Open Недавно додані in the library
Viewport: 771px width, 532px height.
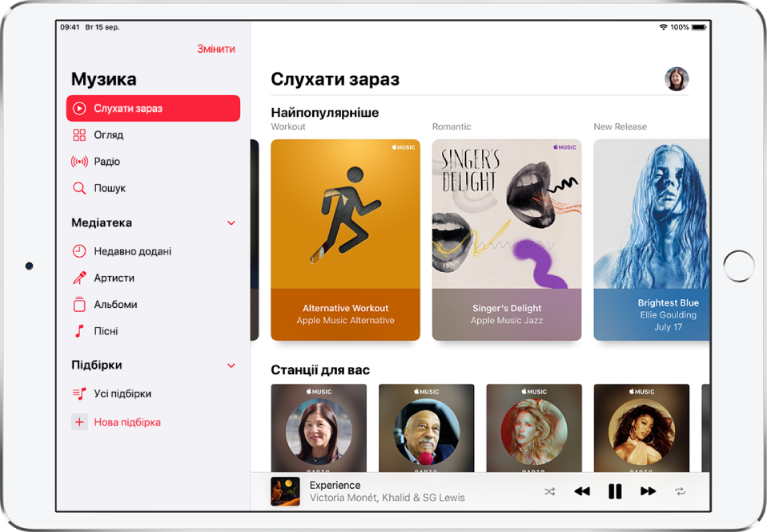click(x=153, y=251)
